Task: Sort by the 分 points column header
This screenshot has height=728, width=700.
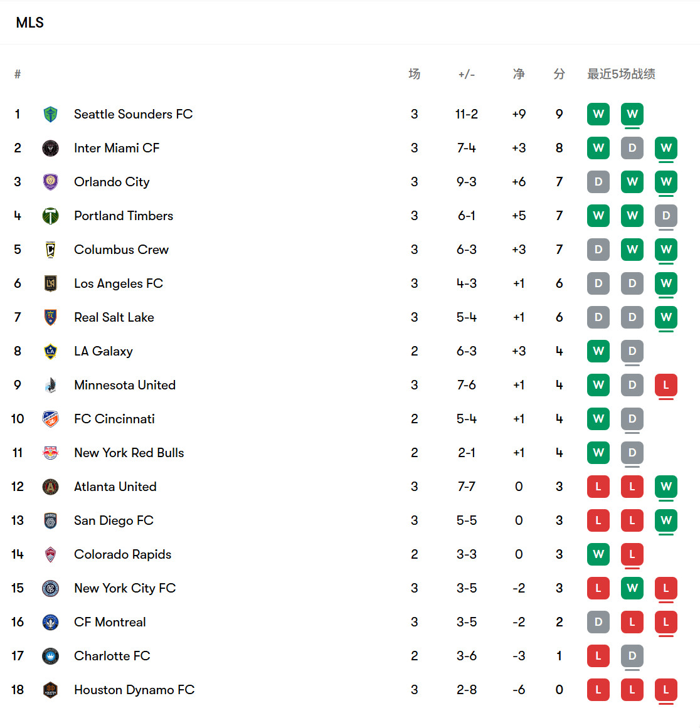Action: (x=559, y=74)
